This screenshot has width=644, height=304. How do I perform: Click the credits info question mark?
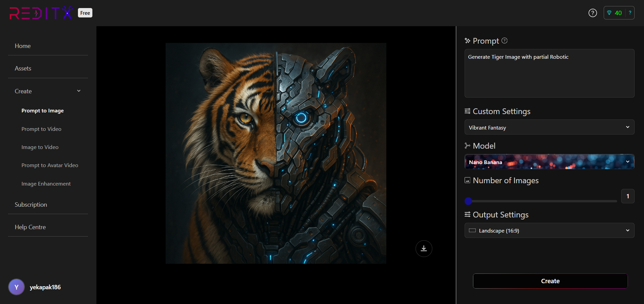pos(630,13)
